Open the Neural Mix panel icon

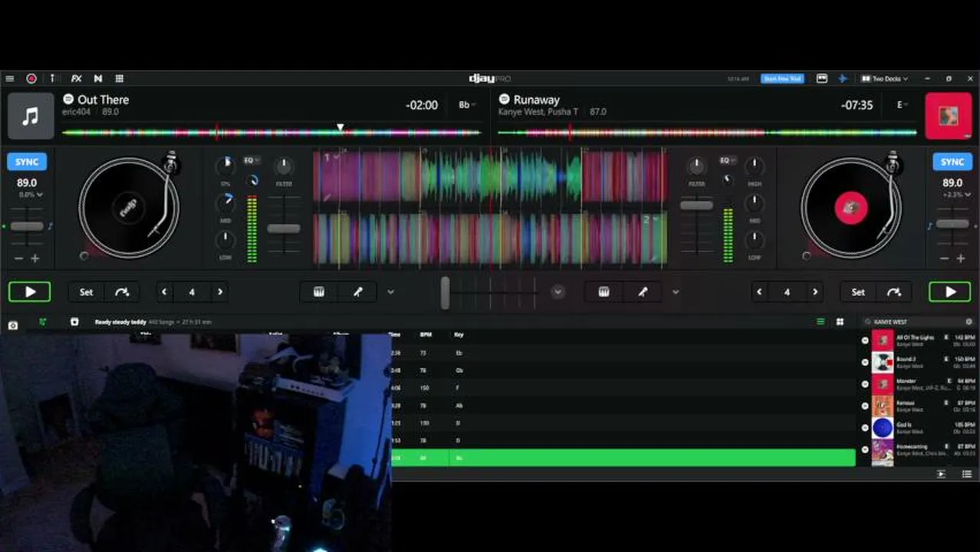(x=98, y=78)
